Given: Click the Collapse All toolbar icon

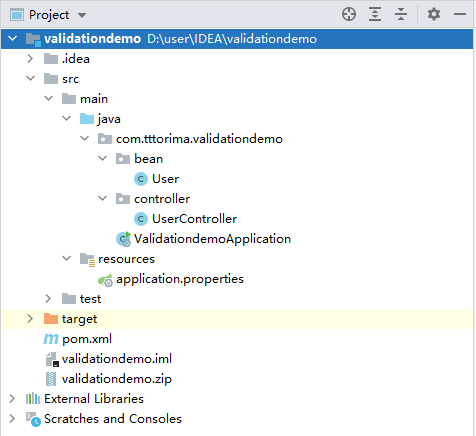Looking at the screenshot, I should click(401, 14).
